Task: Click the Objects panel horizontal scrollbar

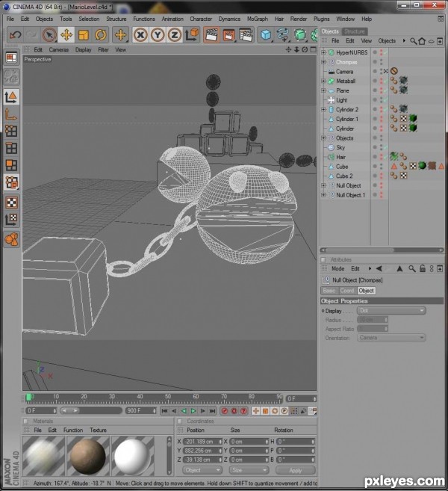Action: [382, 250]
